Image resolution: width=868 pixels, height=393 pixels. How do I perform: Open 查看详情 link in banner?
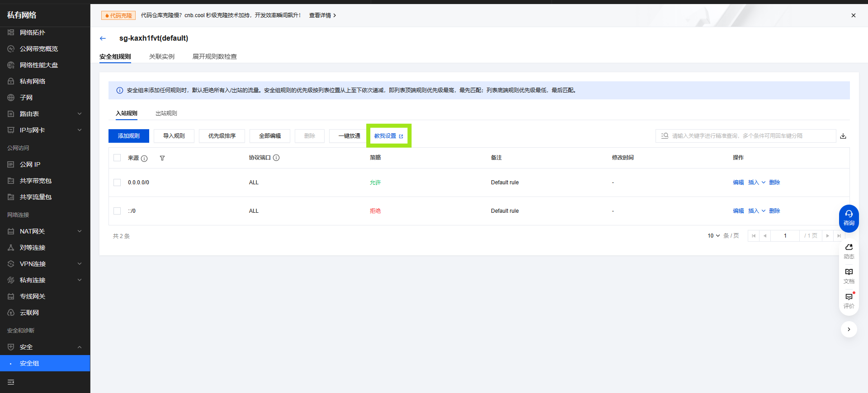(323, 15)
